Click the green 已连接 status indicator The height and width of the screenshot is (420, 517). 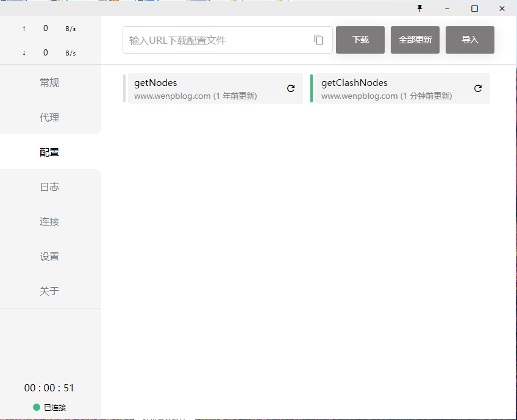(37, 407)
